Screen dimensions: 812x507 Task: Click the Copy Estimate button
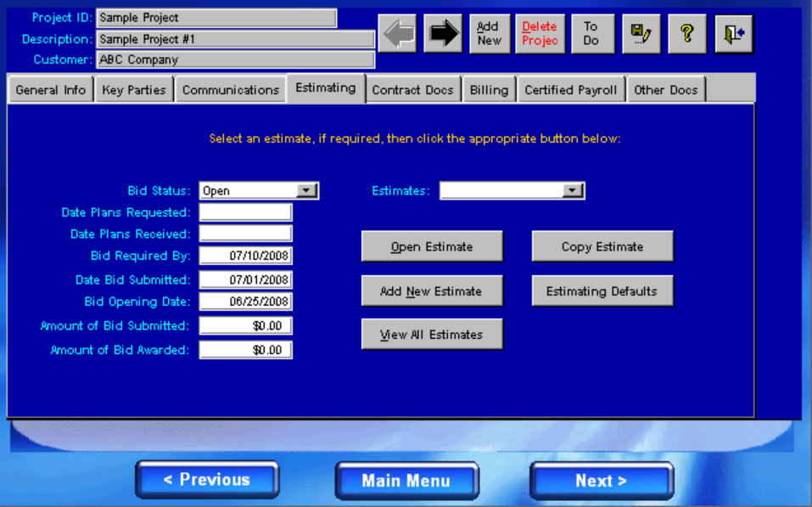[x=602, y=246]
